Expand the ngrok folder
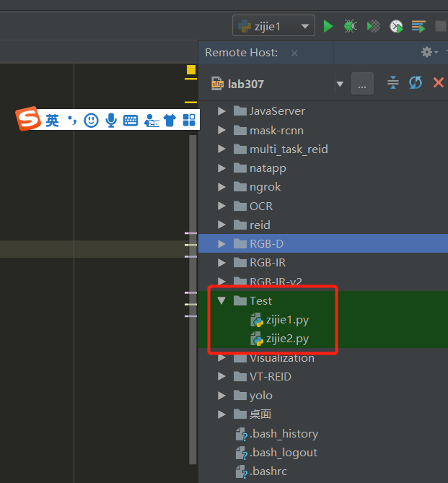The height and width of the screenshot is (483, 448). [221, 187]
